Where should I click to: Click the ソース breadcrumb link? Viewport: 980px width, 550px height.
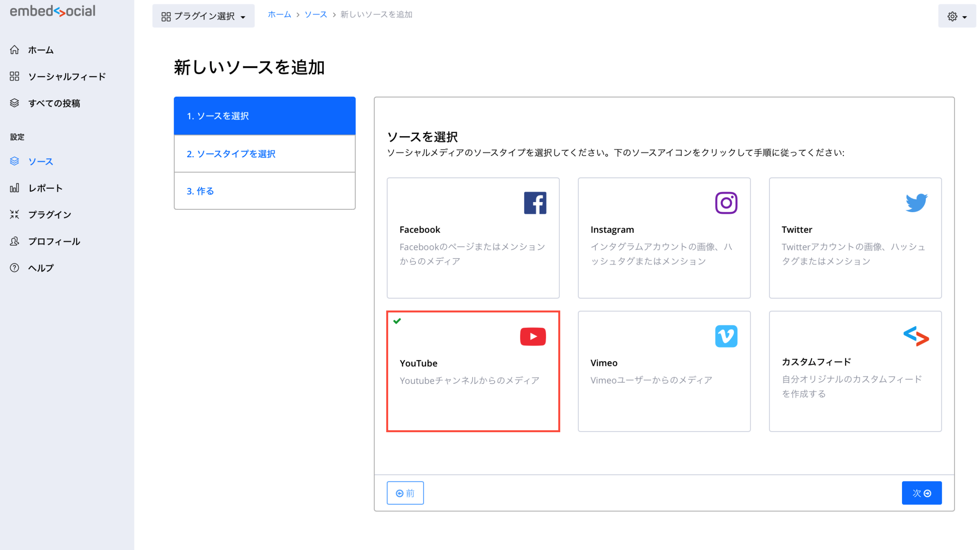(x=316, y=14)
